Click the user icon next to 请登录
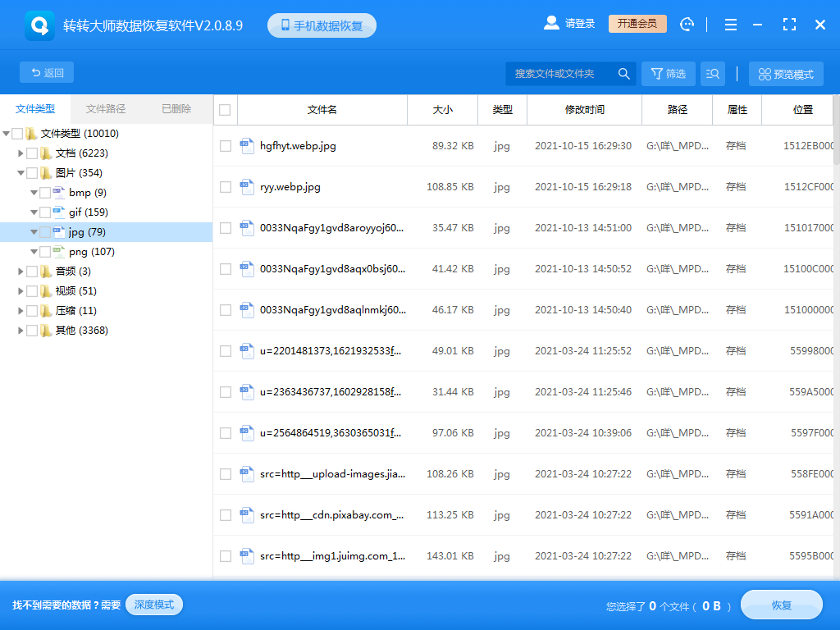The height and width of the screenshot is (630, 840). (551, 22)
